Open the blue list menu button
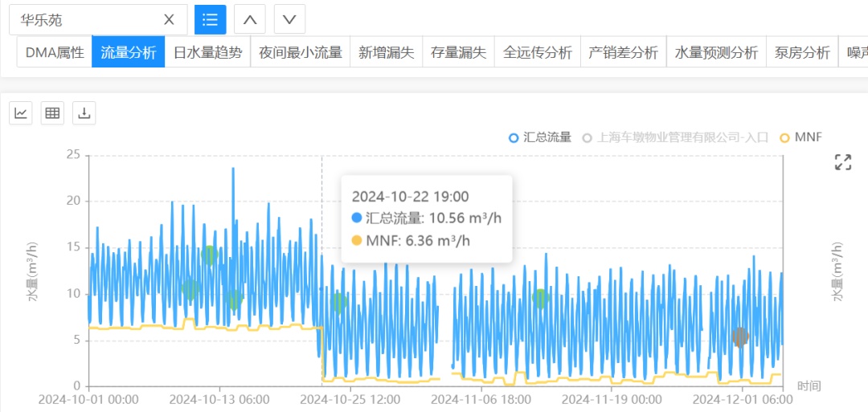 click(x=211, y=20)
